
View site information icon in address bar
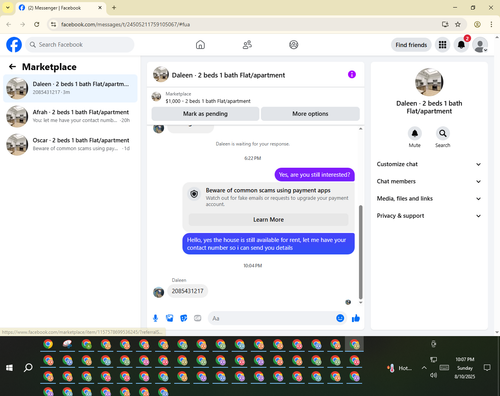[x=53, y=24]
